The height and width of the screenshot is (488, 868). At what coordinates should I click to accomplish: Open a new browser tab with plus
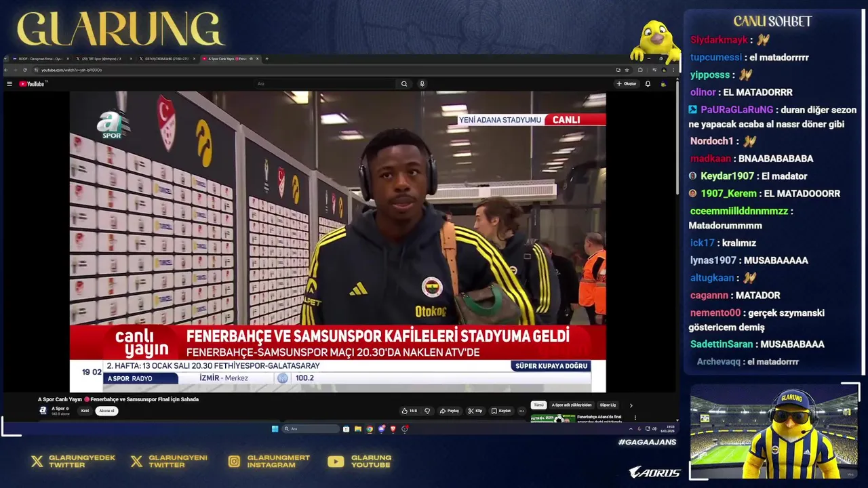[x=267, y=59]
